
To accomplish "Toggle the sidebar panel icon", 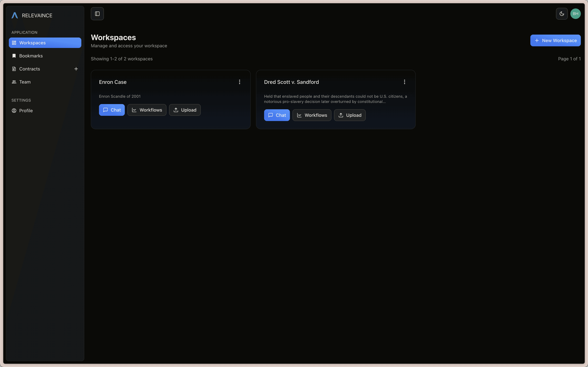I will 97,14.
